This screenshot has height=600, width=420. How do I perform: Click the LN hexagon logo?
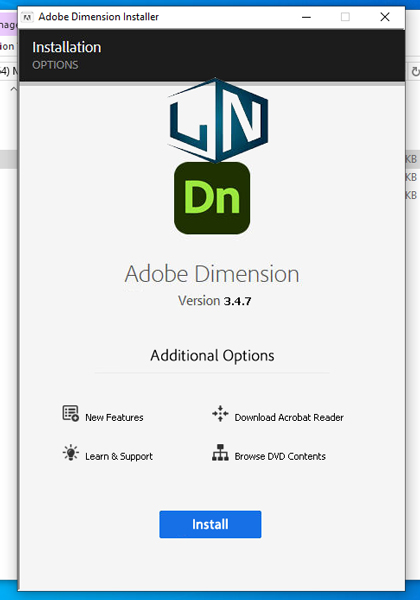[x=217, y=120]
